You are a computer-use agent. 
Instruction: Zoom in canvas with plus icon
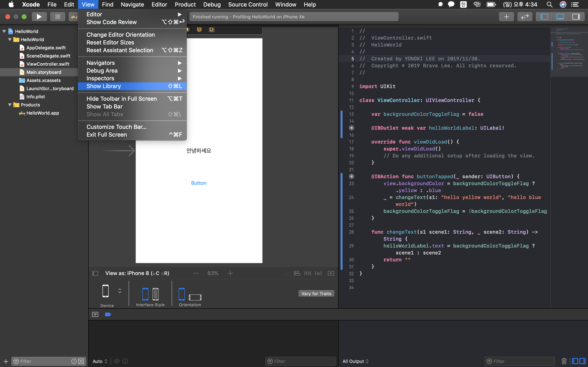point(230,273)
